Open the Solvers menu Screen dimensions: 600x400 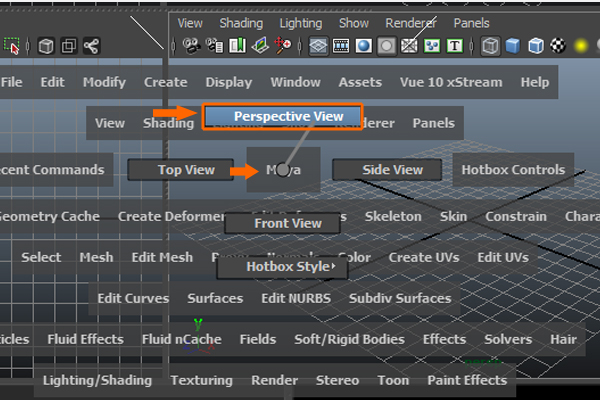(x=508, y=339)
